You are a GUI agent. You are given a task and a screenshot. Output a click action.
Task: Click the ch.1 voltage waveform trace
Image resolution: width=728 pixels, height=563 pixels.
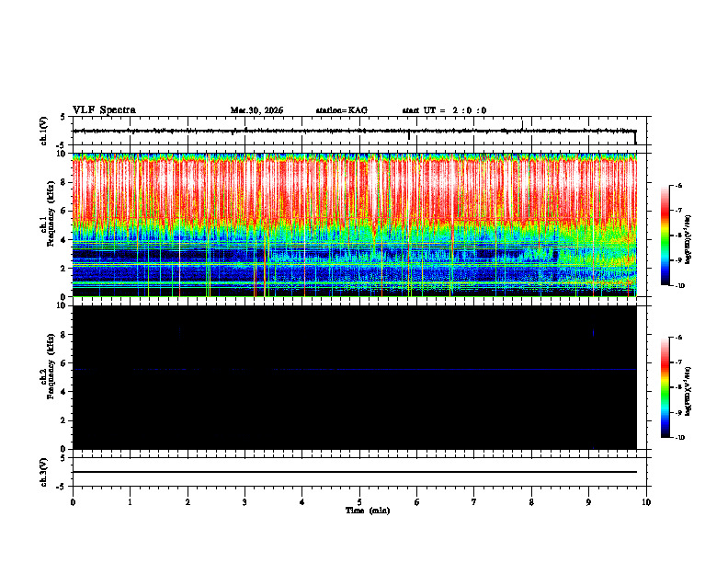click(355, 132)
